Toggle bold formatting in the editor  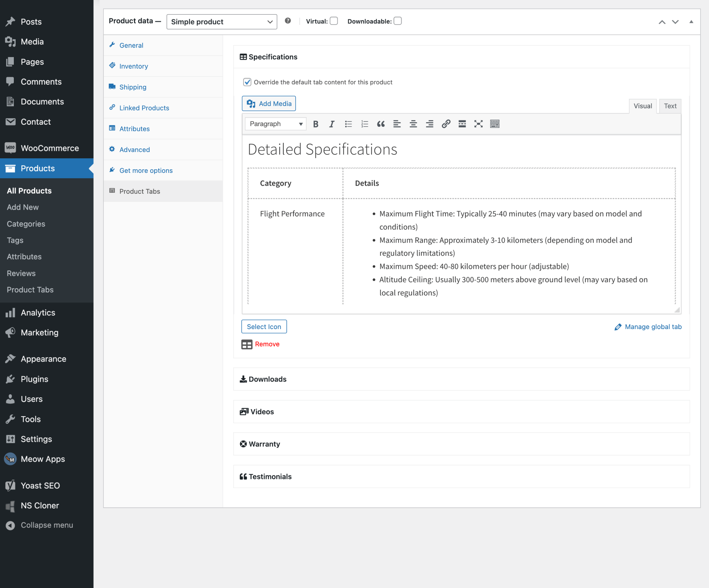[x=316, y=124]
